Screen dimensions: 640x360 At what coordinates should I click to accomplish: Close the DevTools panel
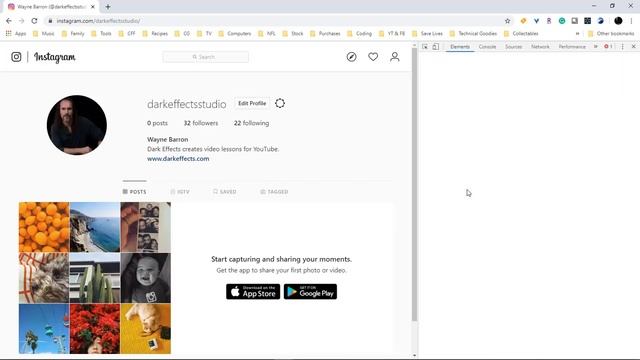[633, 47]
